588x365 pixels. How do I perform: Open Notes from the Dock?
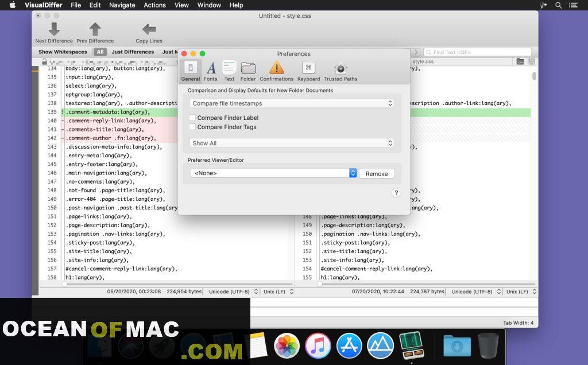click(258, 345)
